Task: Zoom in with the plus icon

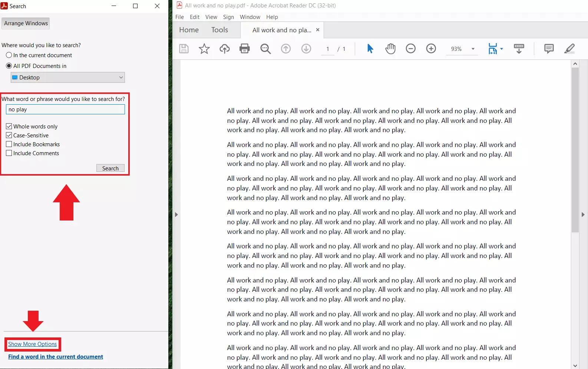Action: pos(431,49)
